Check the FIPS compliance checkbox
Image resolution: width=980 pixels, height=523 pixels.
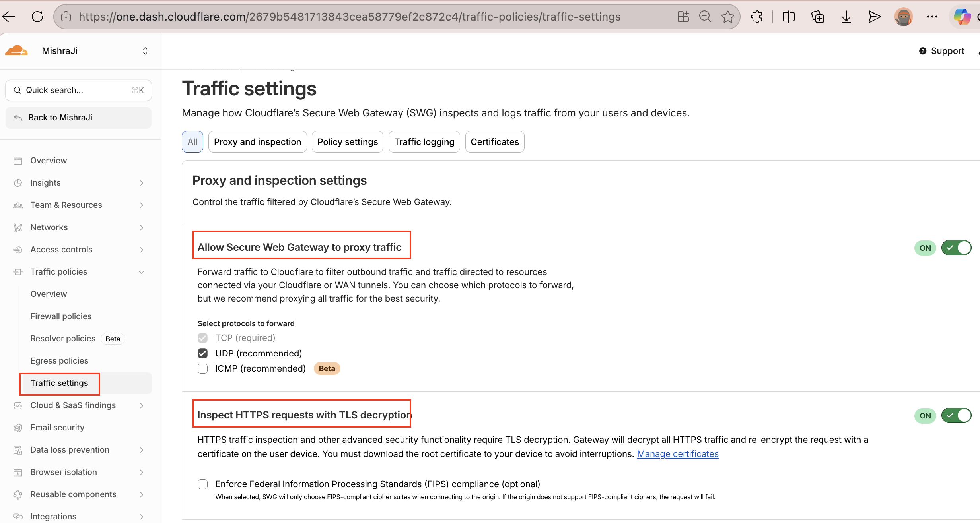(203, 484)
